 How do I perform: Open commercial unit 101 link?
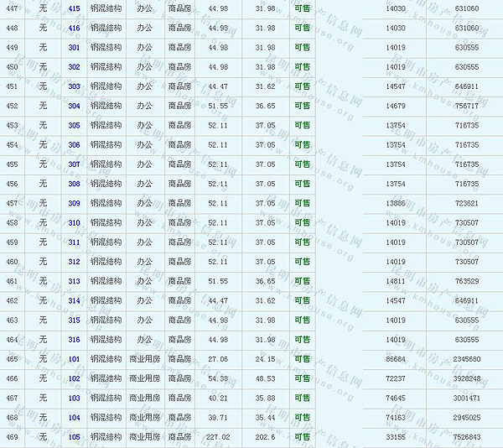(75, 359)
